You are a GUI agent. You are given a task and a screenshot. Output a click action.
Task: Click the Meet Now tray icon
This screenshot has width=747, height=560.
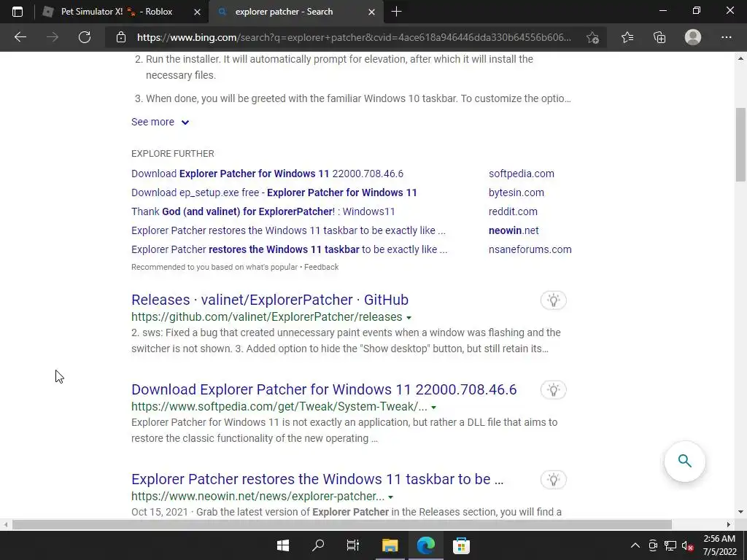(x=653, y=545)
